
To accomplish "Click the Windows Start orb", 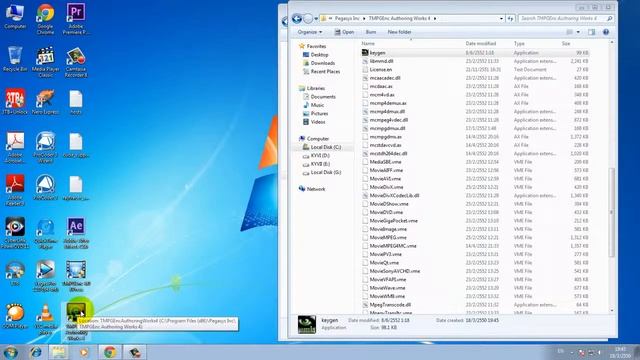I will coord(11,352).
